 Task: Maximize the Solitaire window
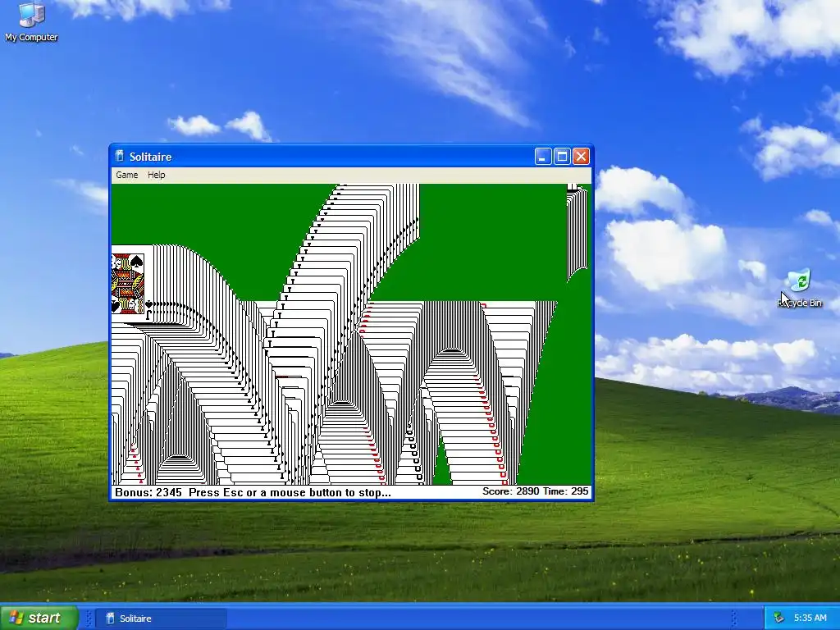point(562,157)
